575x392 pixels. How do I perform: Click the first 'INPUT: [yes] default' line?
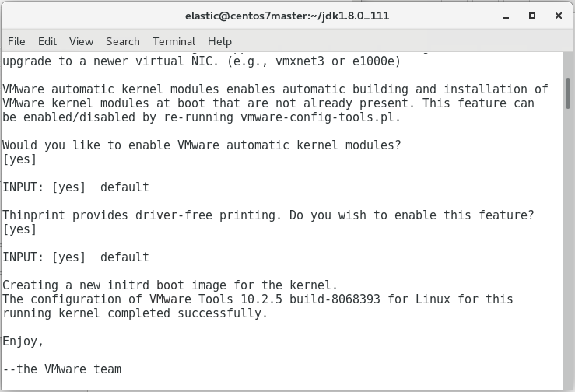pyautogui.click(x=75, y=187)
